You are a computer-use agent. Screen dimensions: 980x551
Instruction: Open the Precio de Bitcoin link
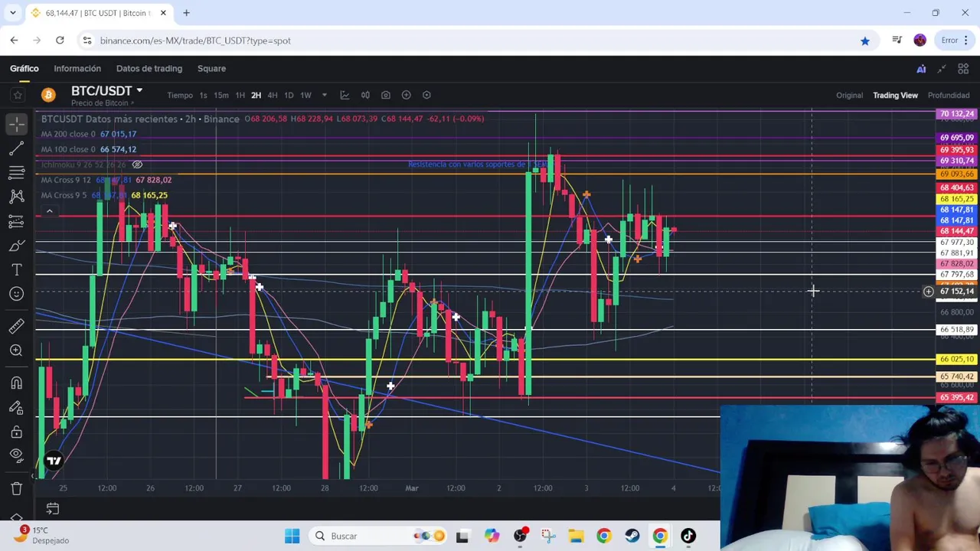click(x=102, y=103)
